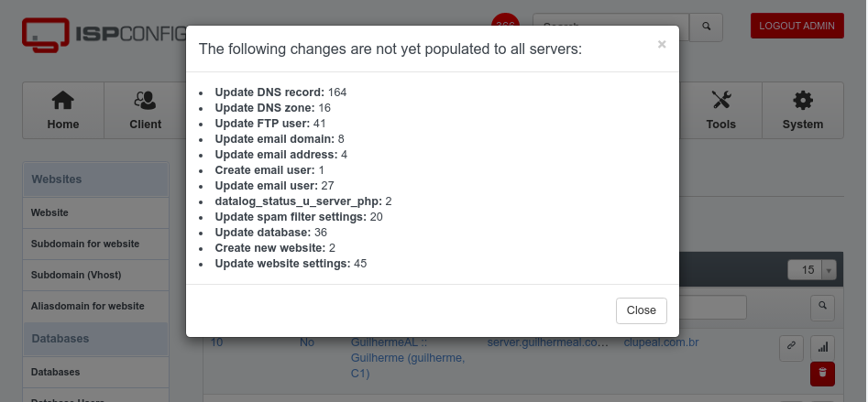
Task: Click the statistics bar chart icon
Action: coord(822,348)
